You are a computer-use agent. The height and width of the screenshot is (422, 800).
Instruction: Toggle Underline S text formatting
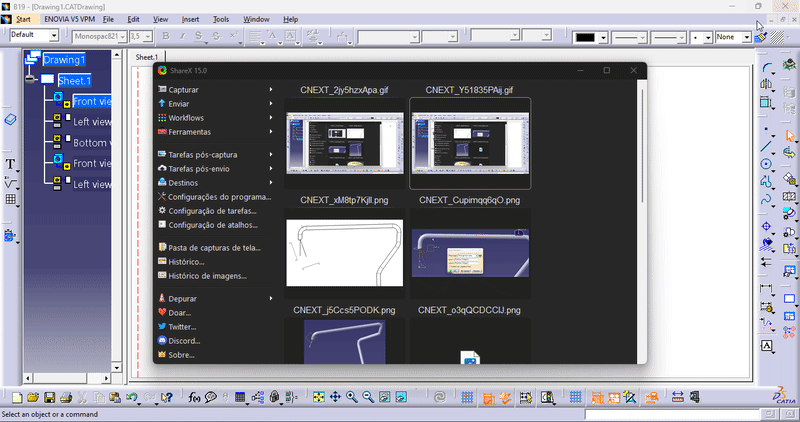pos(198,36)
